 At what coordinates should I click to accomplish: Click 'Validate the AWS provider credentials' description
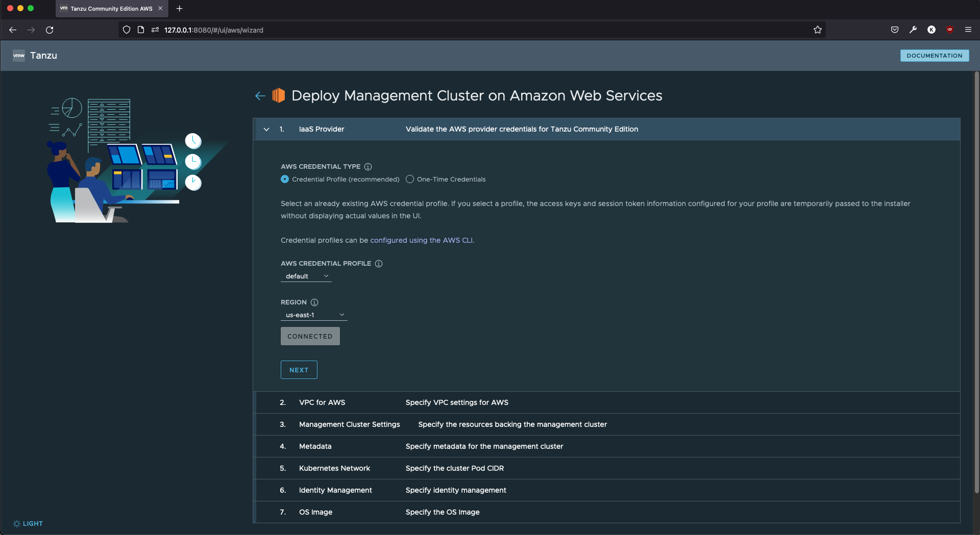click(x=522, y=130)
